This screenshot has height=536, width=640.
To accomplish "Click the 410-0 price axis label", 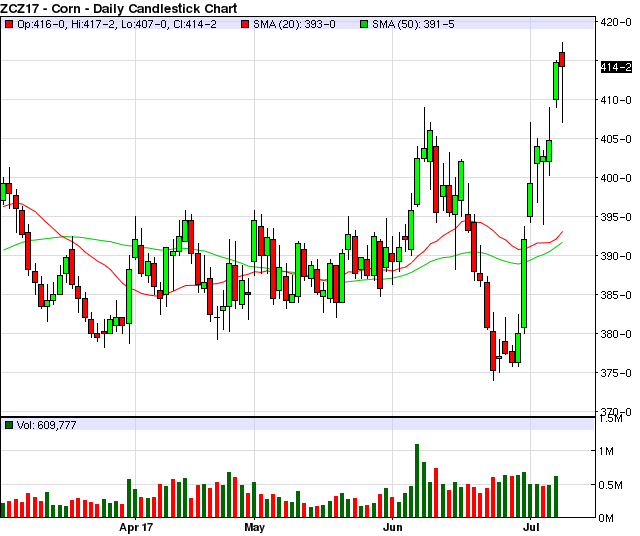I will 616,100.
